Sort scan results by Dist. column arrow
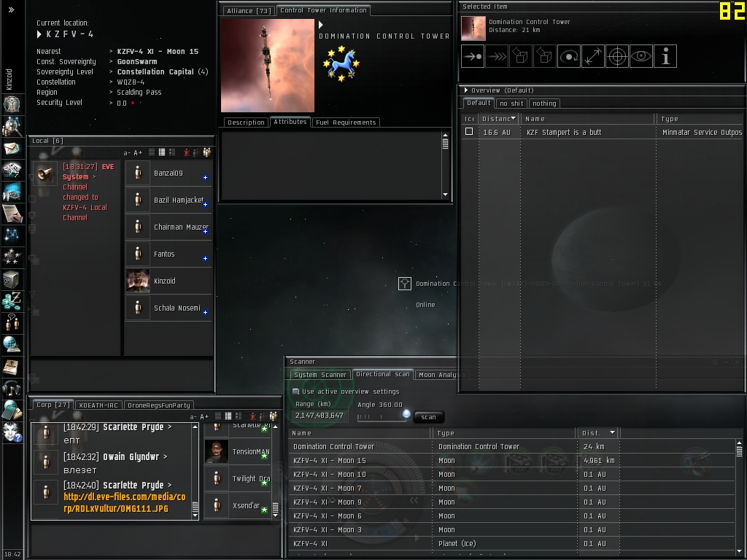 coord(613,432)
